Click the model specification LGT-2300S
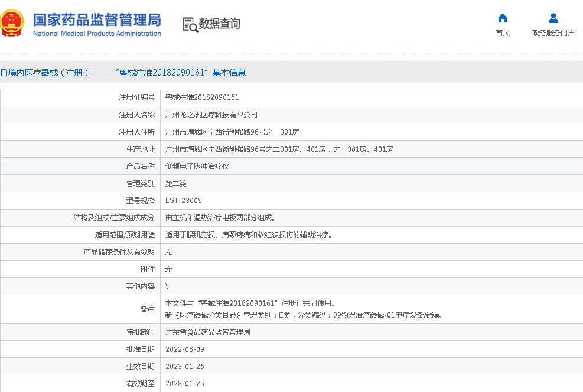Image resolution: width=583 pixels, height=392 pixels. click(x=183, y=201)
